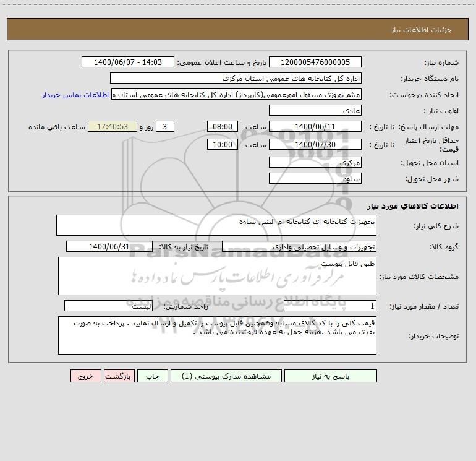Click the شرح کلی نیاز text area
The height and width of the screenshot is (461, 476).
[216, 225]
